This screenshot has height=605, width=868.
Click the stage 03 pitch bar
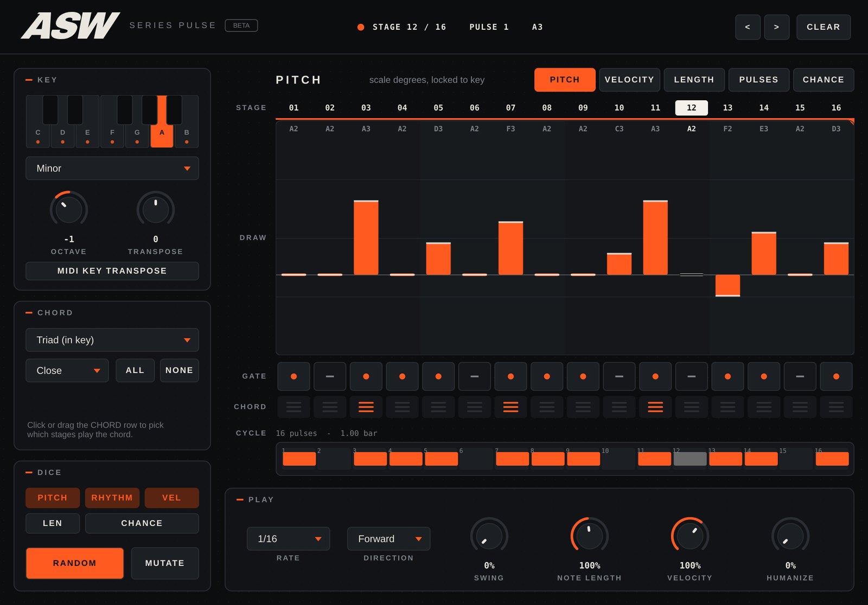click(366, 237)
